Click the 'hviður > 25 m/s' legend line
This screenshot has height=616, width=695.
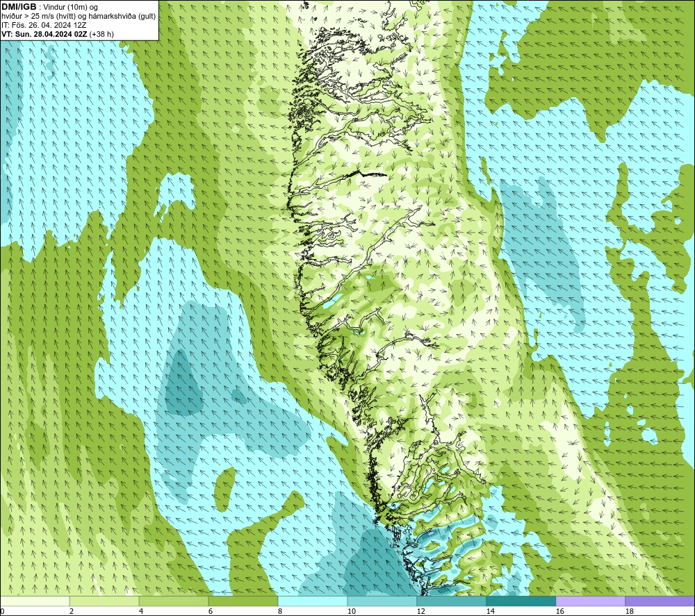(79, 17)
